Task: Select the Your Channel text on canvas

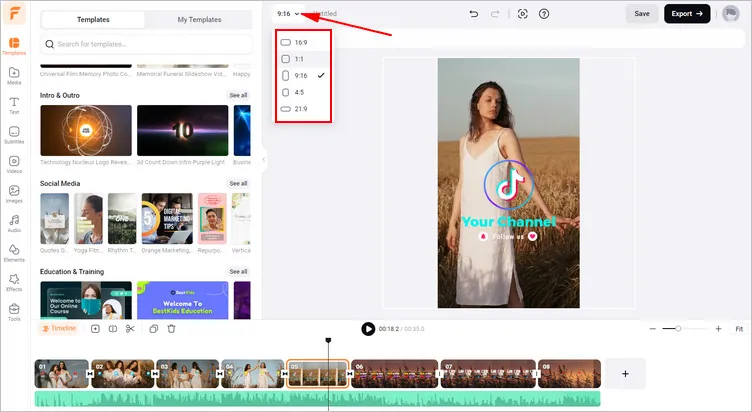Action: tap(508, 222)
